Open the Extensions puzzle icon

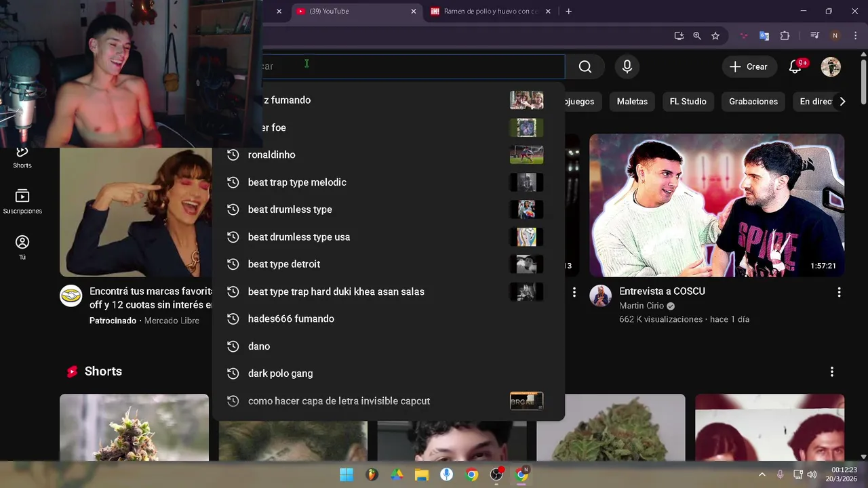[785, 36]
